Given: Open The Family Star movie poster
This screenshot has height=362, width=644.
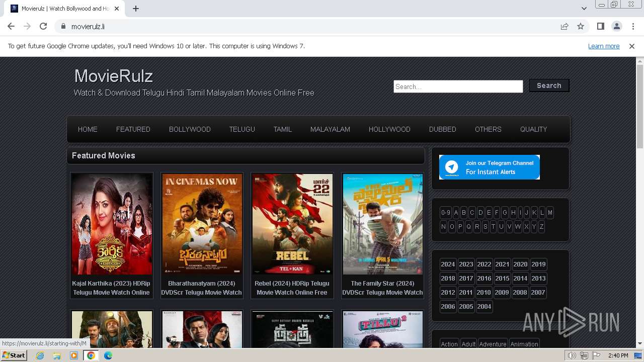Looking at the screenshot, I should 383,224.
